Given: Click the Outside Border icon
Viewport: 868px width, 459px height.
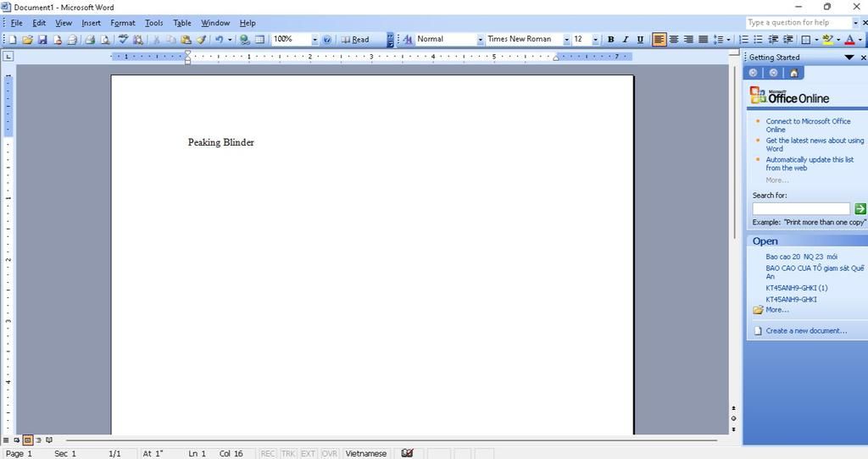Looking at the screenshot, I should [x=806, y=39].
